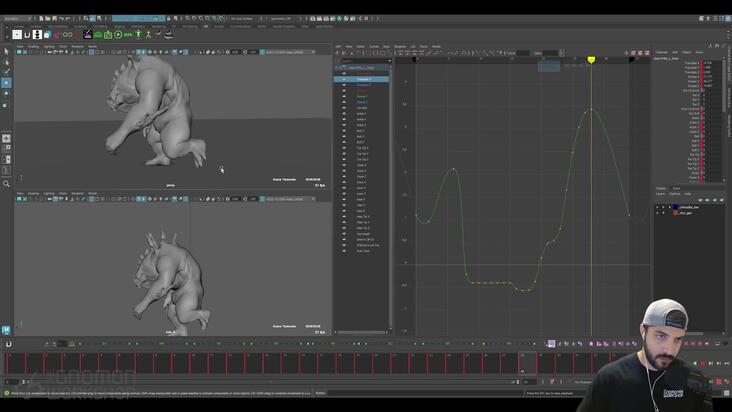Click the green humanoid figure shelf icon
Screen dimensions: 732x412
(x=138, y=35)
